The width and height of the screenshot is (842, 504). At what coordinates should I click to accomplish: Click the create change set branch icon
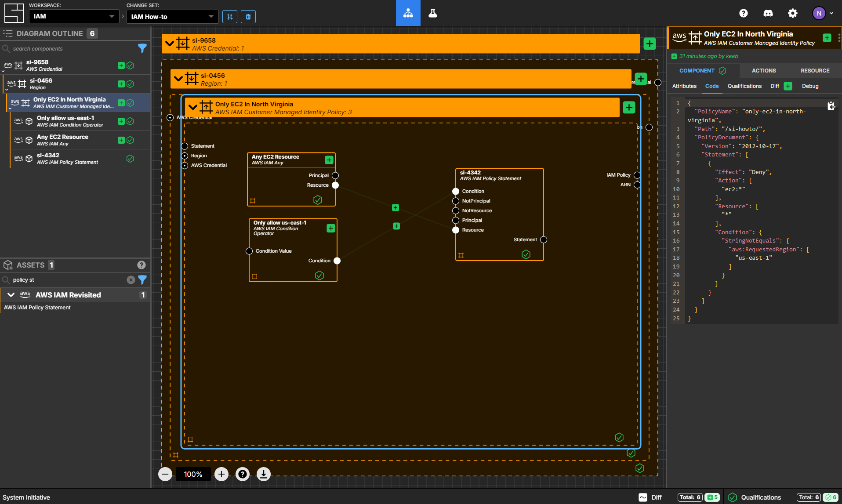click(x=230, y=17)
